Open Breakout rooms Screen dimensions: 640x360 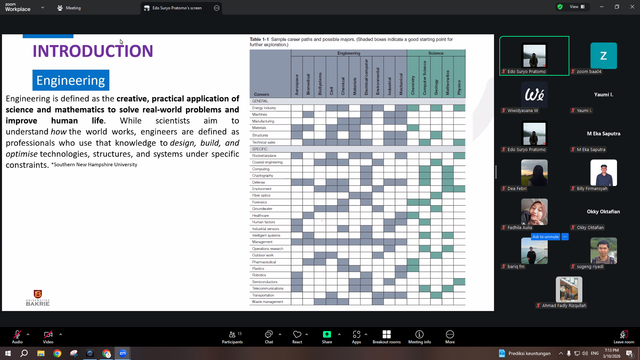coord(387,337)
